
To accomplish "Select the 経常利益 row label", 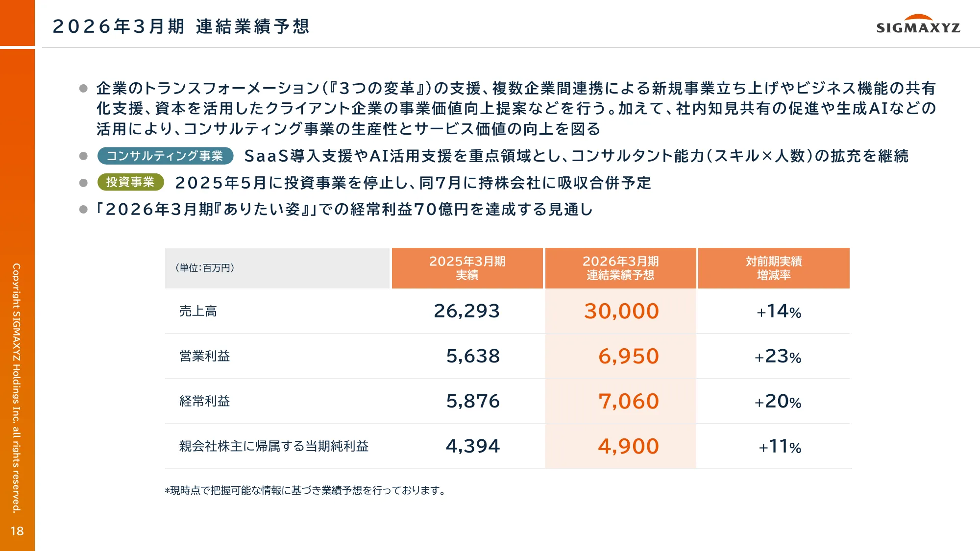I will (205, 401).
